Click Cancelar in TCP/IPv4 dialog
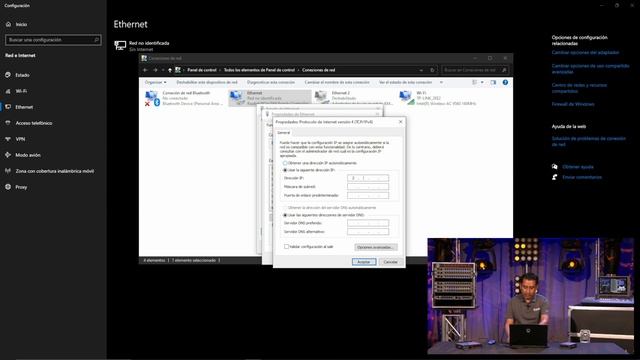640x360 pixels. tap(391, 262)
